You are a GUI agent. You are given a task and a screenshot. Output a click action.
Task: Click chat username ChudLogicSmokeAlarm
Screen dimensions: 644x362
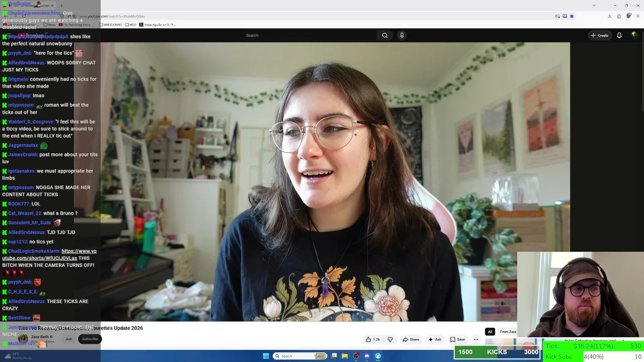coord(34,251)
